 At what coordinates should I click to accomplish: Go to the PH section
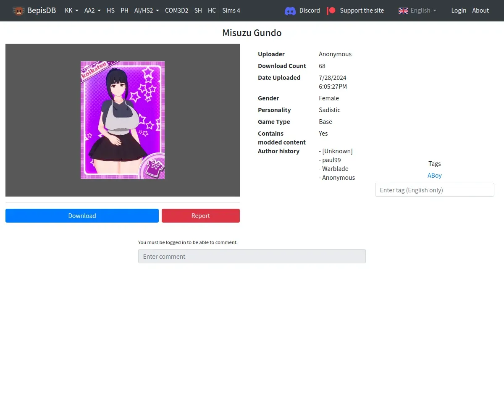[124, 10]
